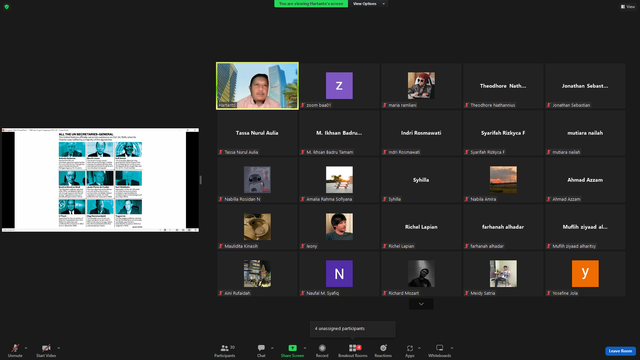Select Richel Lapian participant tile
This screenshot has width=640, height=360.
coord(421,227)
